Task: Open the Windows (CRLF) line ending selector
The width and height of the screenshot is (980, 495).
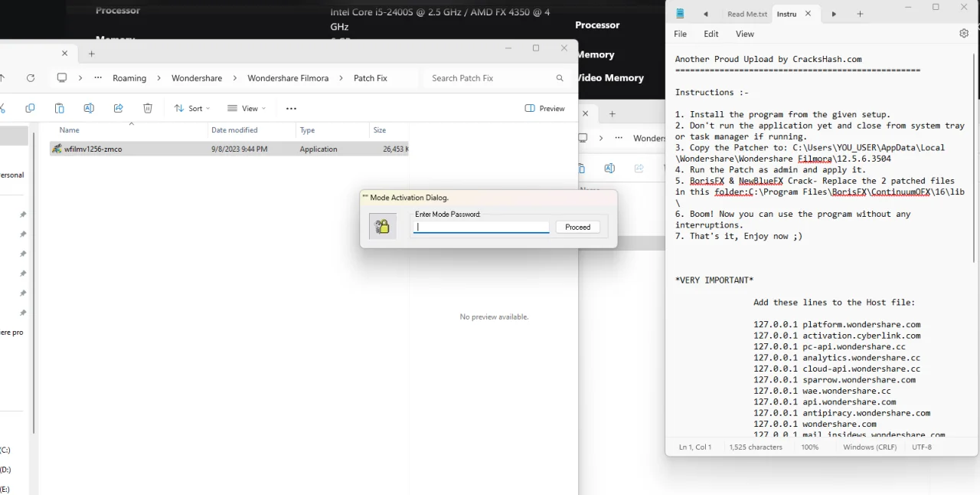Action: (x=870, y=447)
